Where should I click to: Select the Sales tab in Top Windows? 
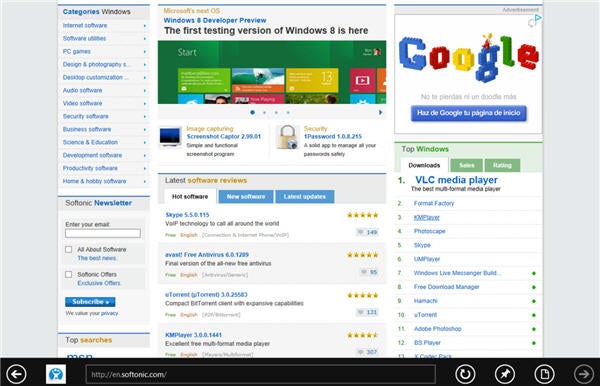pyautogui.click(x=466, y=165)
